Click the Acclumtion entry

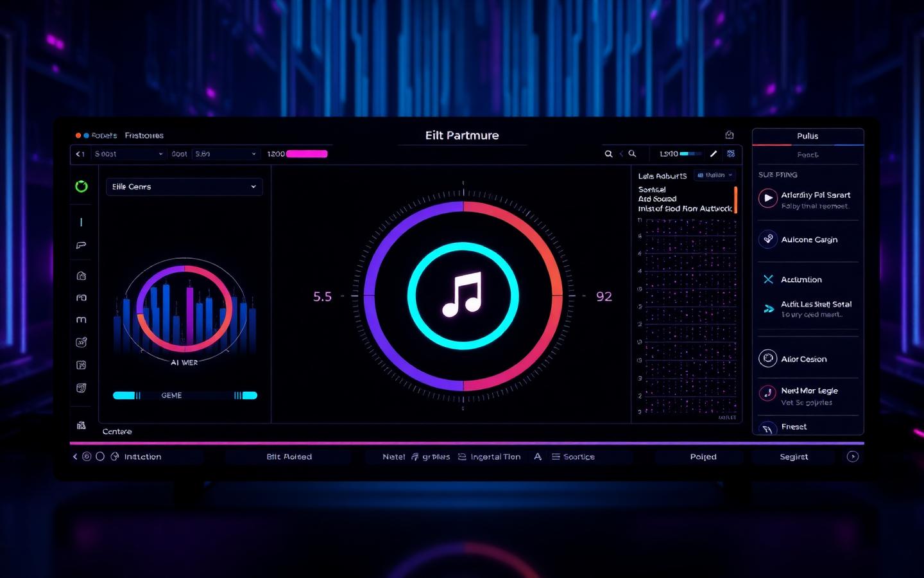801,279
